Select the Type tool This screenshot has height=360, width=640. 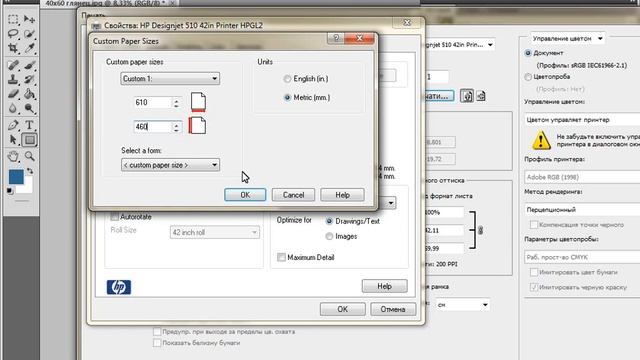(x=29, y=125)
